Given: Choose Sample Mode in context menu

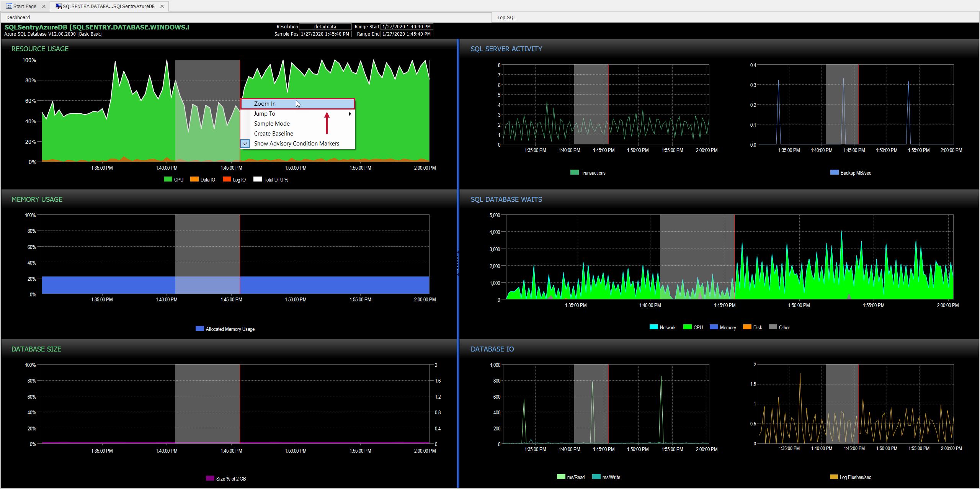Looking at the screenshot, I should tap(272, 124).
